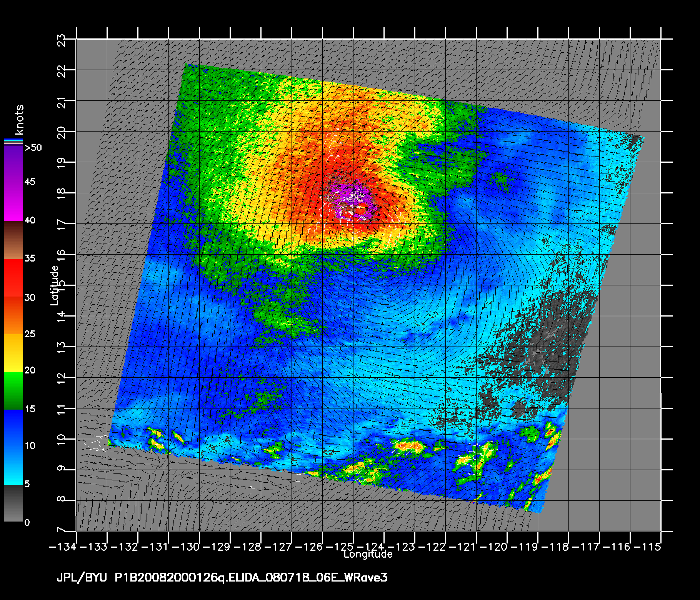This screenshot has width=700, height=600.
Task: Click the longitude tick label '-128'
Action: coord(247,547)
